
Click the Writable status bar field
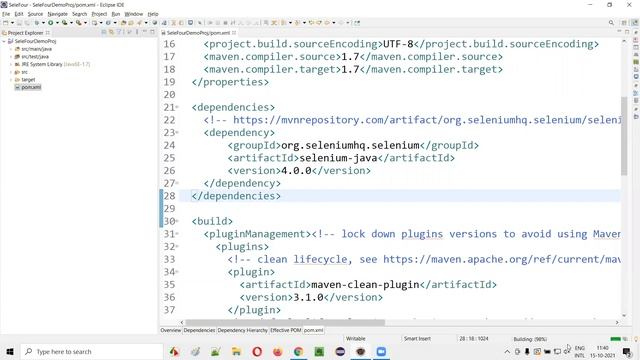356,339
